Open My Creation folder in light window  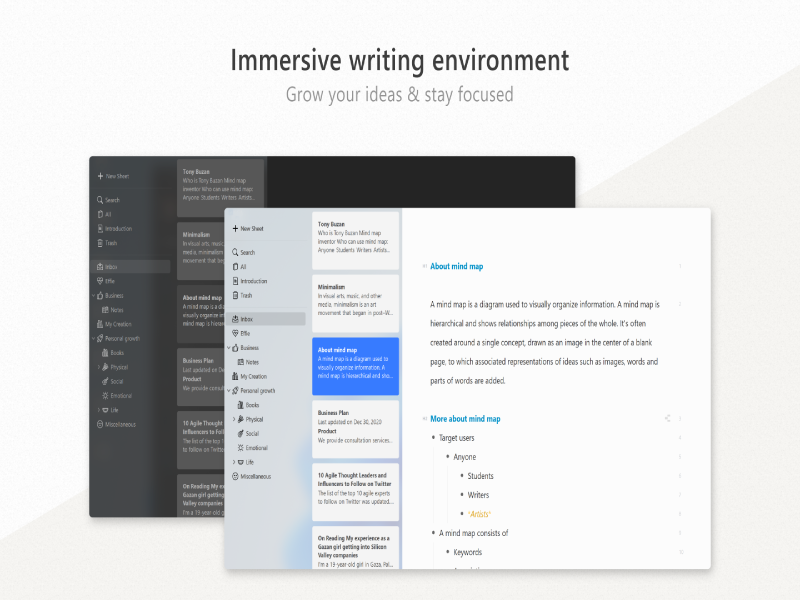coord(250,376)
